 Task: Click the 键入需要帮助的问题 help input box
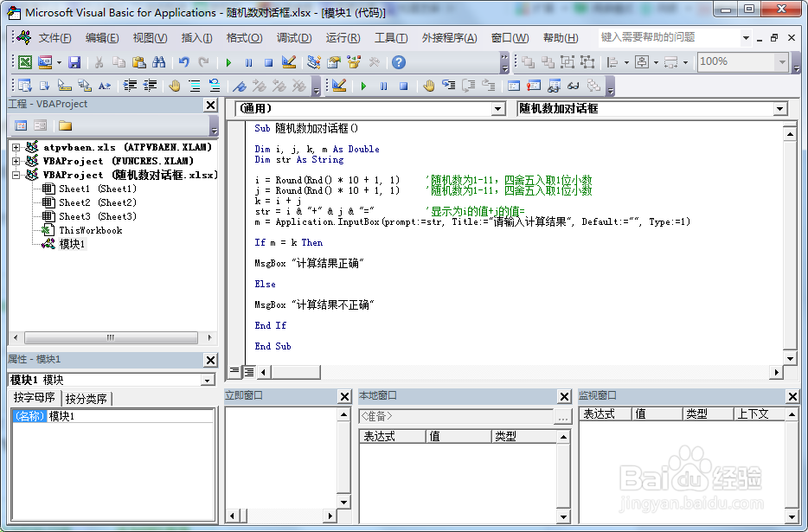(669, 37)
